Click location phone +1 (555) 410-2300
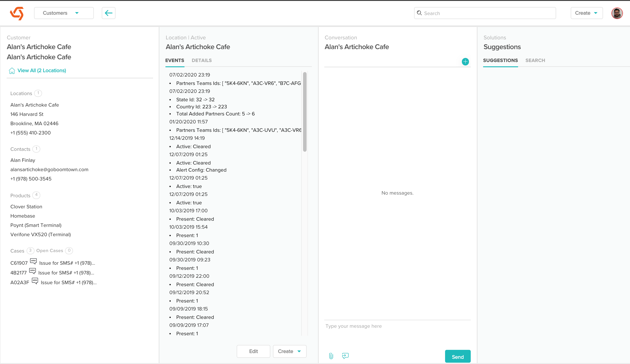The image size is (630, 364). click(x=31, y=133)
